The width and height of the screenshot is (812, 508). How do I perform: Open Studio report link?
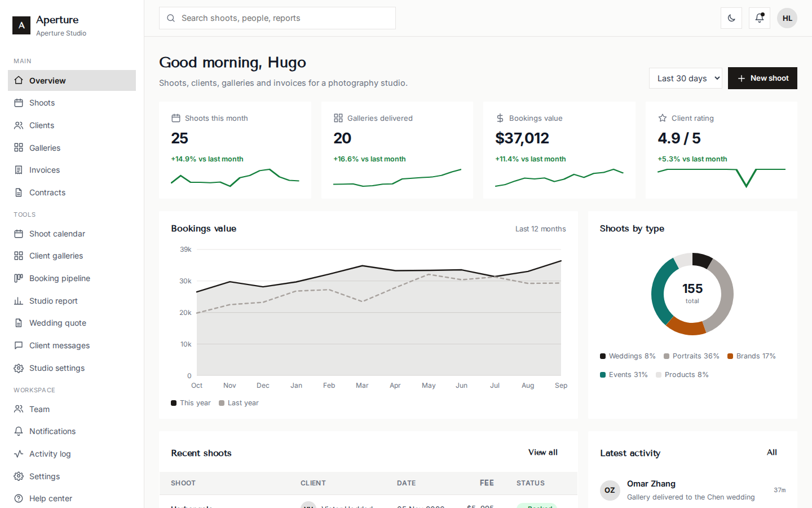click(72, 301)
